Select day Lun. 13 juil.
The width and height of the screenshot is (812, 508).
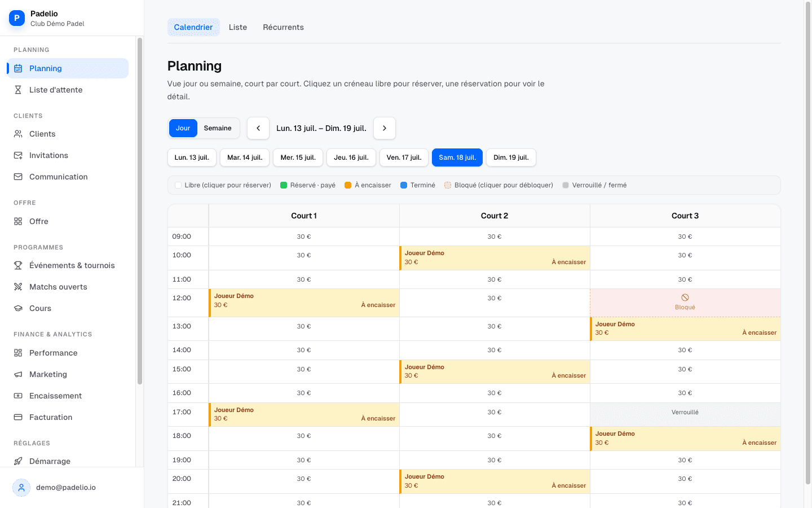(x=192, y=157)
